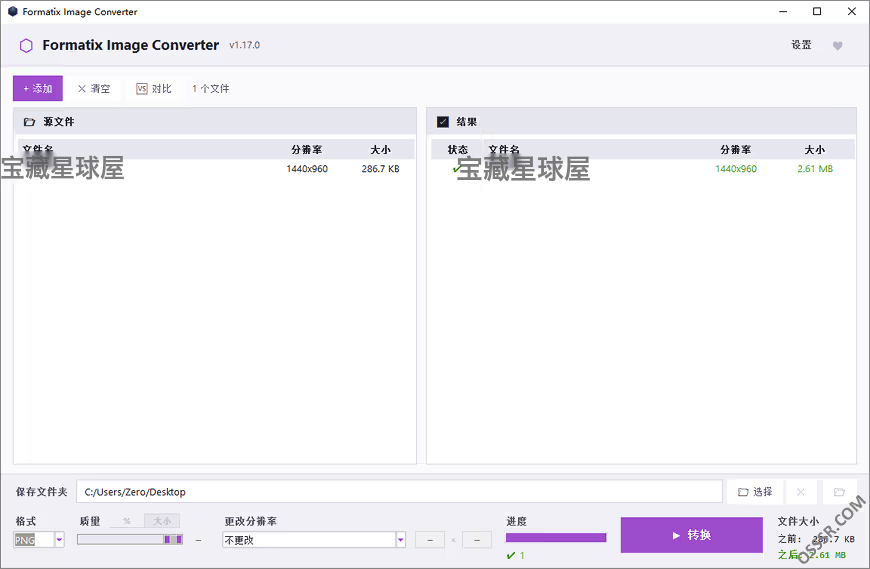Click the heart icon in header
Screen dimensions: 870x569
coord(838,45)
